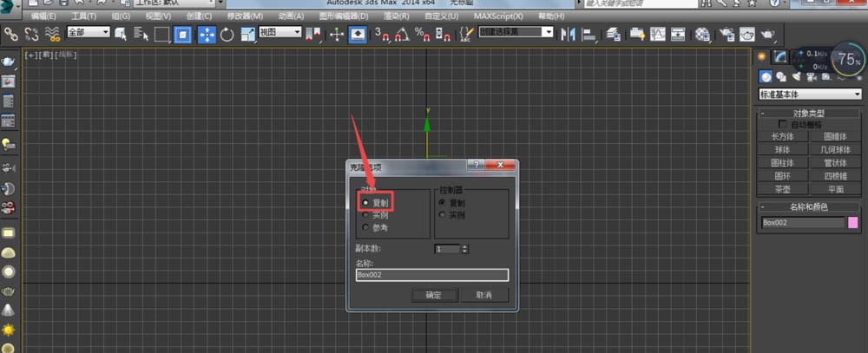
Task: Click the Mirror tool icon
Action: pos(569,35)
